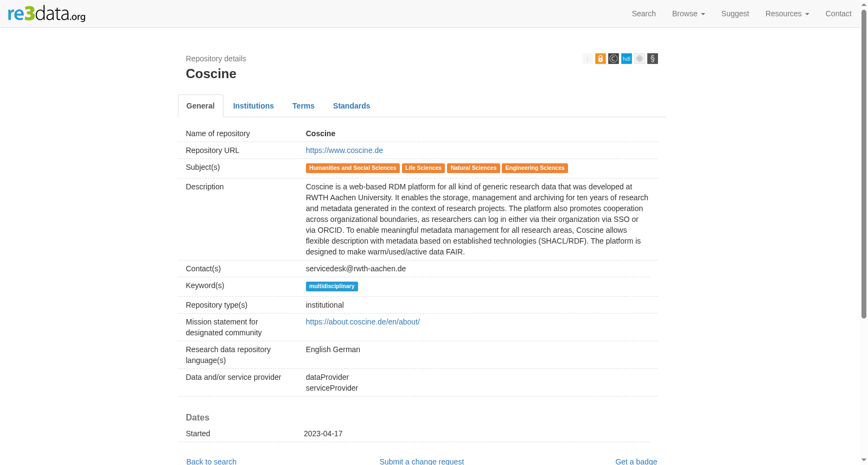Switch to the Standards tab
The image size is (868, 465).
tap(352, 106)
